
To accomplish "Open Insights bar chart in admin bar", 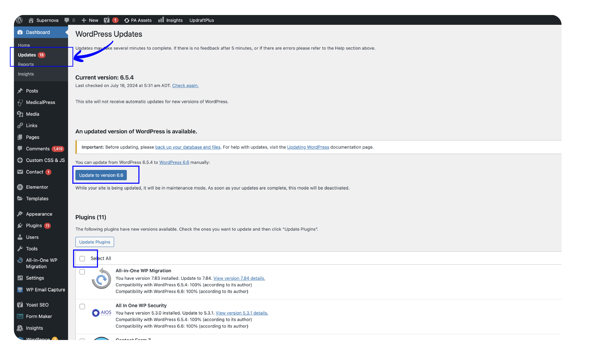I will 161,20.
